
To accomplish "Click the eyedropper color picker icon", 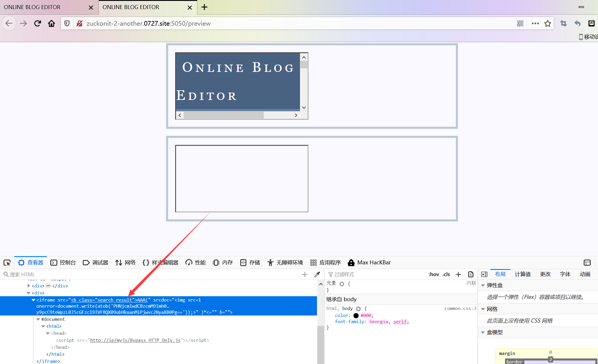I will (317, 274).
